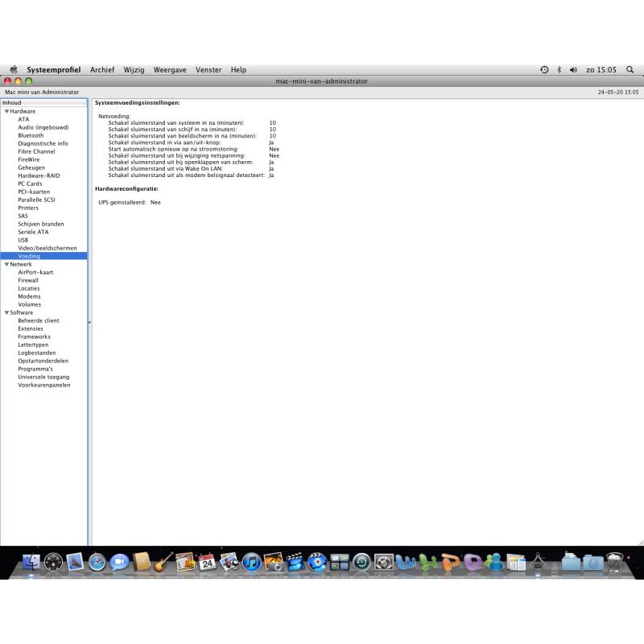Select Diagnostische info in the sidebar

[x=43, y=143]
